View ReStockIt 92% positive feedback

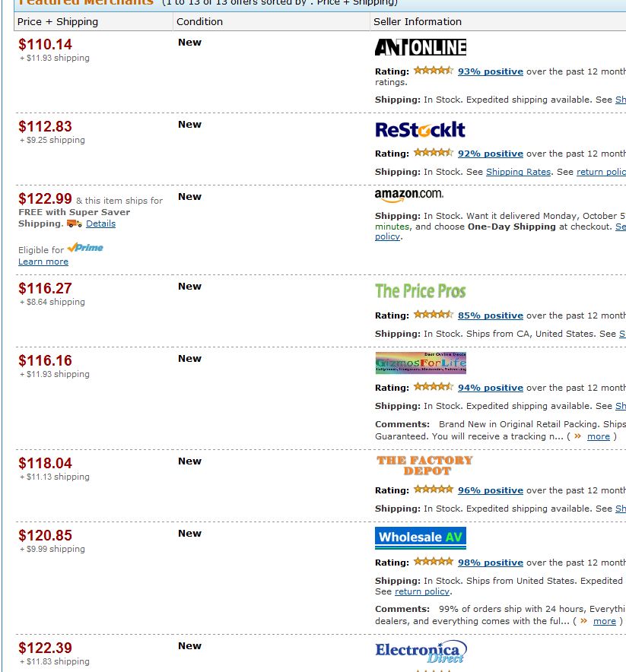point(491,154)
